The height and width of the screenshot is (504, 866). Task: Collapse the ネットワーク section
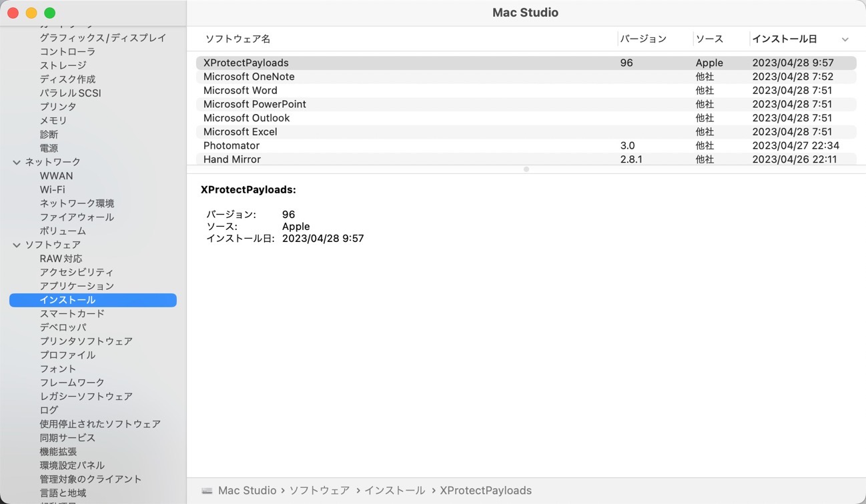point(17,162)
